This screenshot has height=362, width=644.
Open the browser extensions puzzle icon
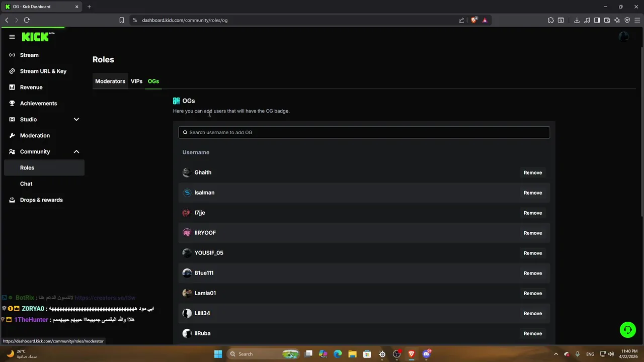pos(550,20)
